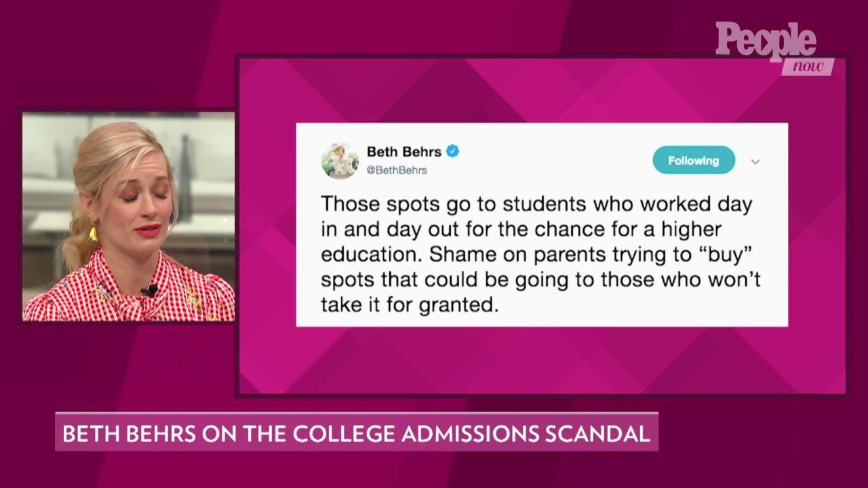Image resolution: width=868 pixels, height=488 pixels.
Task: Expand the chevron menu beside Following
Action: (x=755, y=161)
